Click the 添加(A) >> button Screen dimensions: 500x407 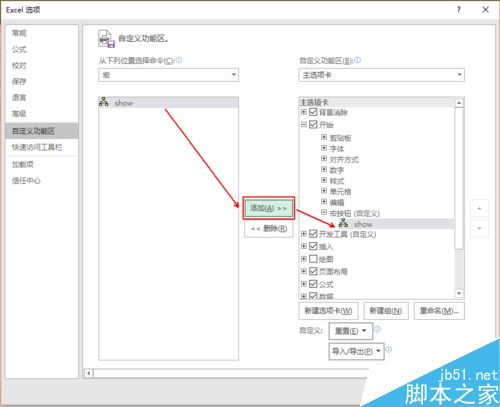269,208
